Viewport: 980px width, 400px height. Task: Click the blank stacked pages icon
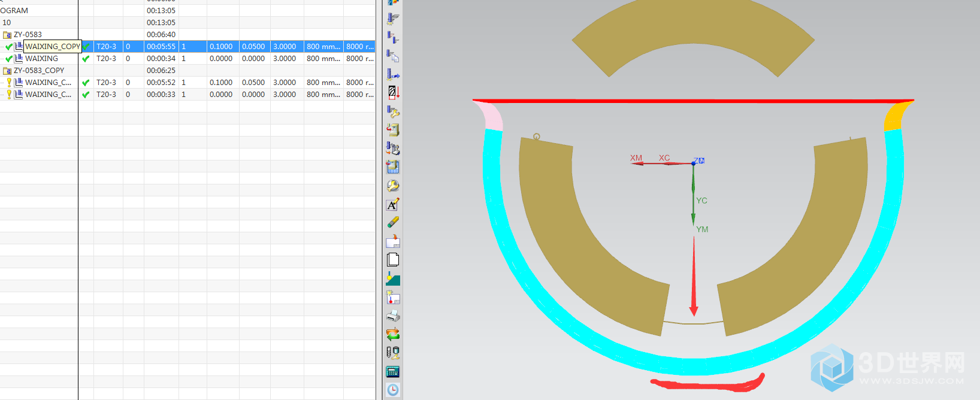point(393,260)
